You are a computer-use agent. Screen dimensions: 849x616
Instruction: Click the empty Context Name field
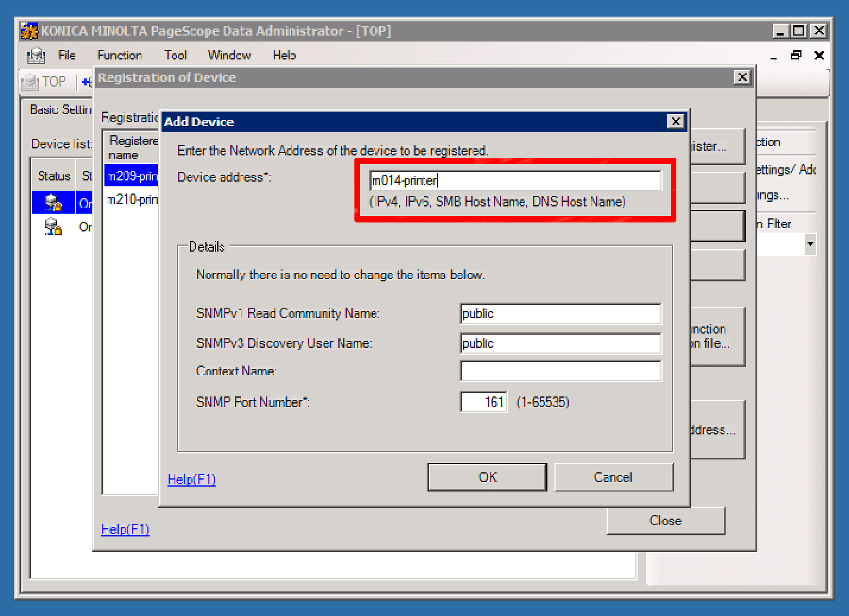click(560, 372)
